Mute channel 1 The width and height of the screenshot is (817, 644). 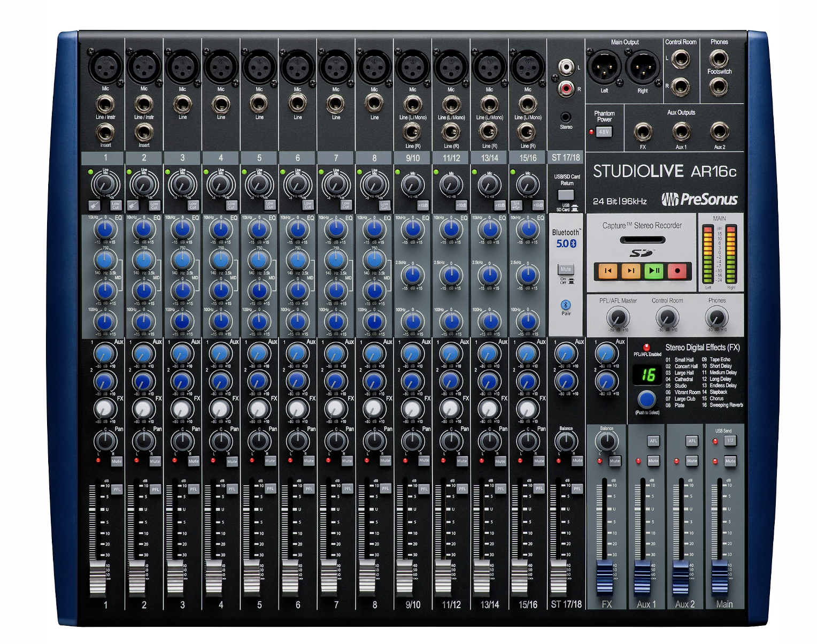click(117, 461)
